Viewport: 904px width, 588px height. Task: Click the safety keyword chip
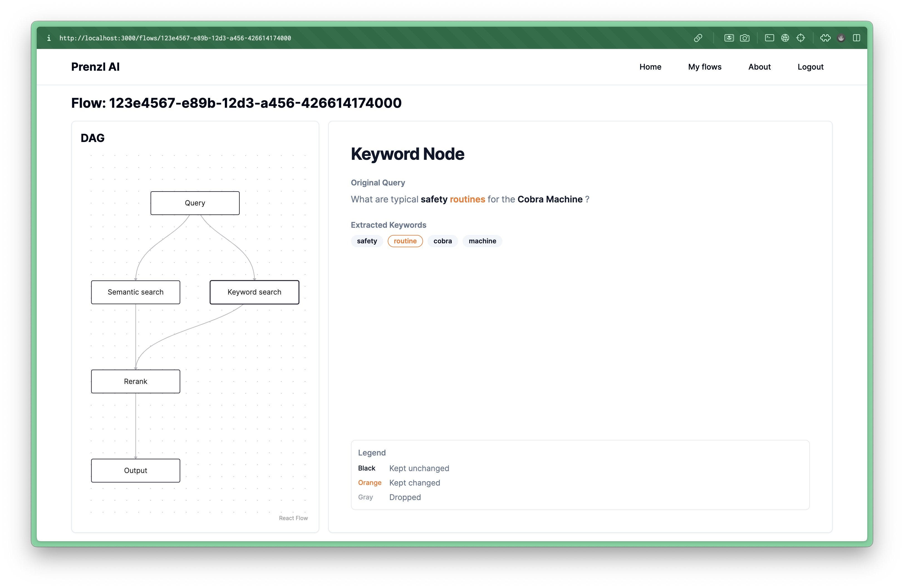coord(367,241)
